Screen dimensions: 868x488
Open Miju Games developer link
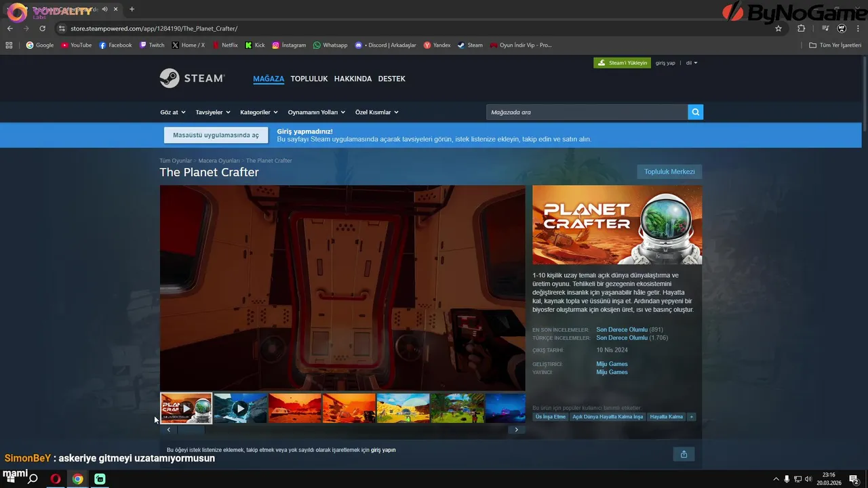click(612, 364)
